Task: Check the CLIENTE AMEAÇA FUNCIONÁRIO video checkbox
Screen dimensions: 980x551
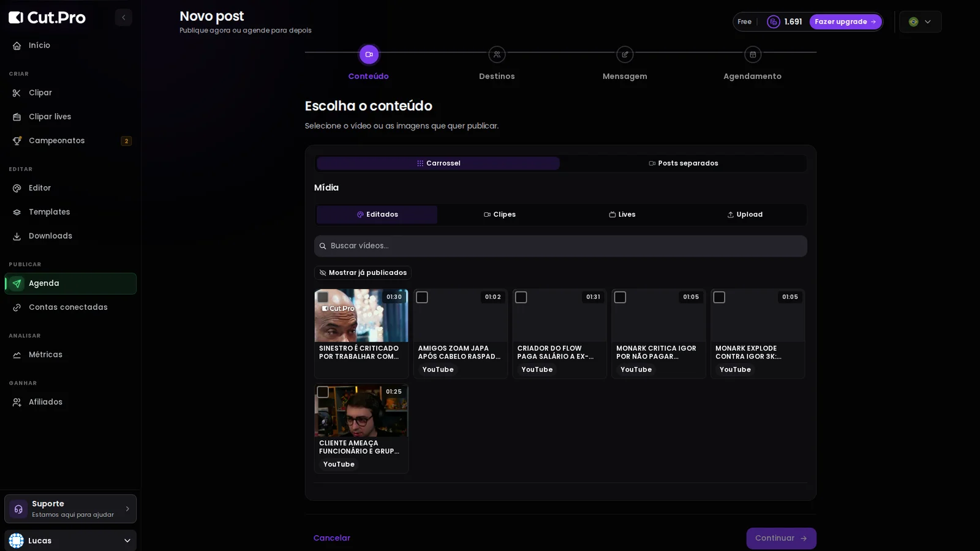Action: pos(323,392)
